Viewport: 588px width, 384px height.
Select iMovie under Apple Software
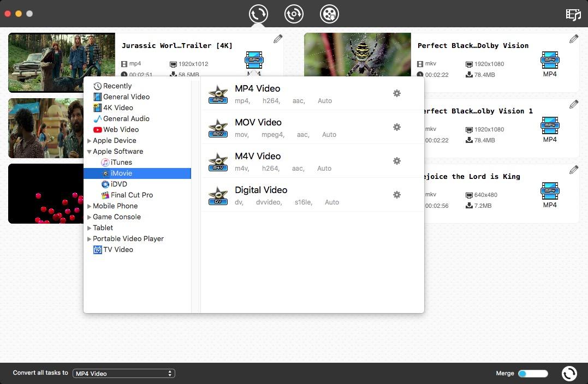pos(137,173)
